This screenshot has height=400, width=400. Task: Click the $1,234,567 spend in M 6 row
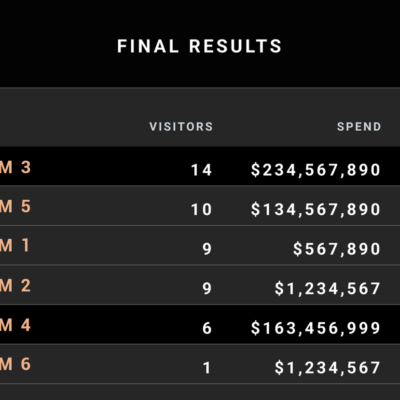tap(328, 368)
